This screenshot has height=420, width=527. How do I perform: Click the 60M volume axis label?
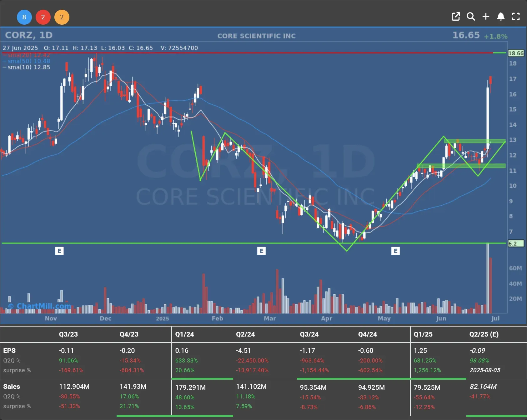click(x=515, y=268)
